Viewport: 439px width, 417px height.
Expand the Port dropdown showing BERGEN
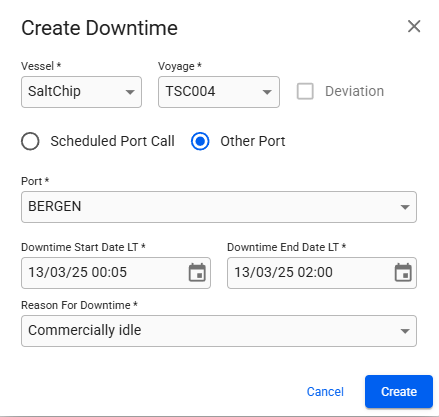(219, 207)
